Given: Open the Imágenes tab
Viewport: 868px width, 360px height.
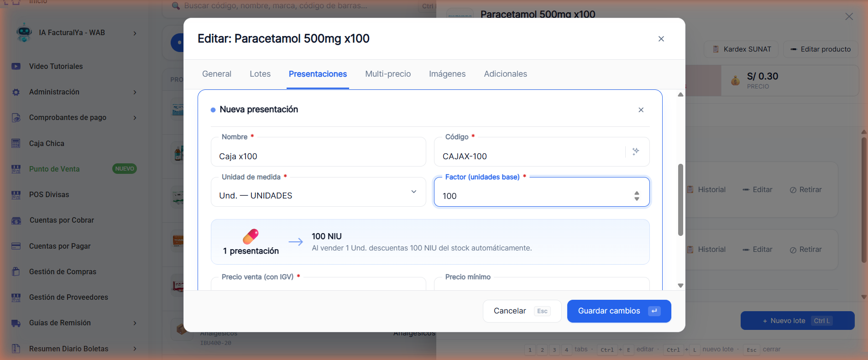Looking at the screenshot, I should point(447,74).
